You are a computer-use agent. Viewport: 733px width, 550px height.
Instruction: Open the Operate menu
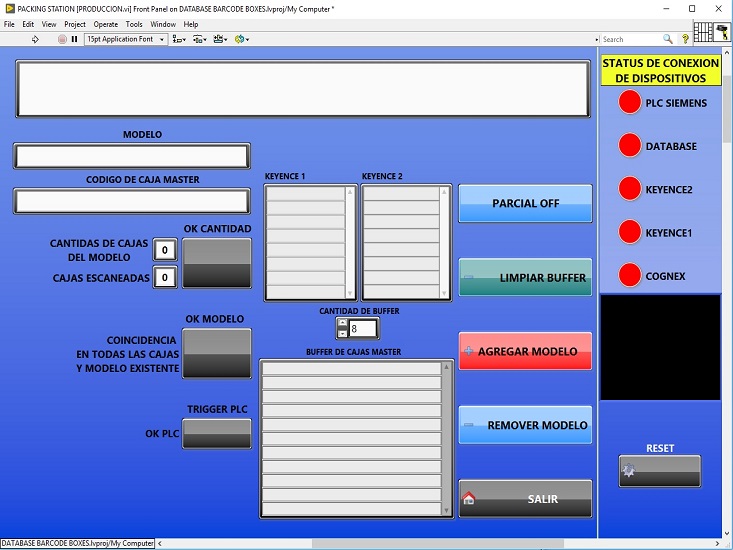[106, 24]
